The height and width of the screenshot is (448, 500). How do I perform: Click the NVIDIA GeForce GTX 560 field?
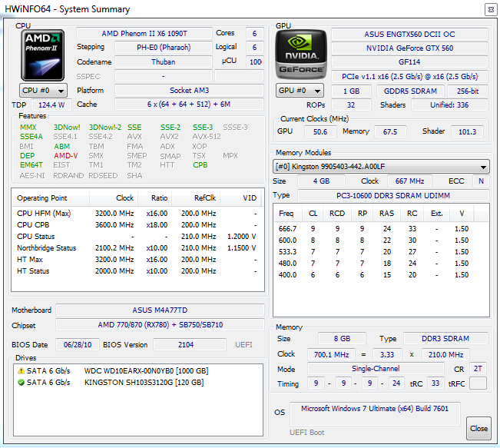(410, 48)
